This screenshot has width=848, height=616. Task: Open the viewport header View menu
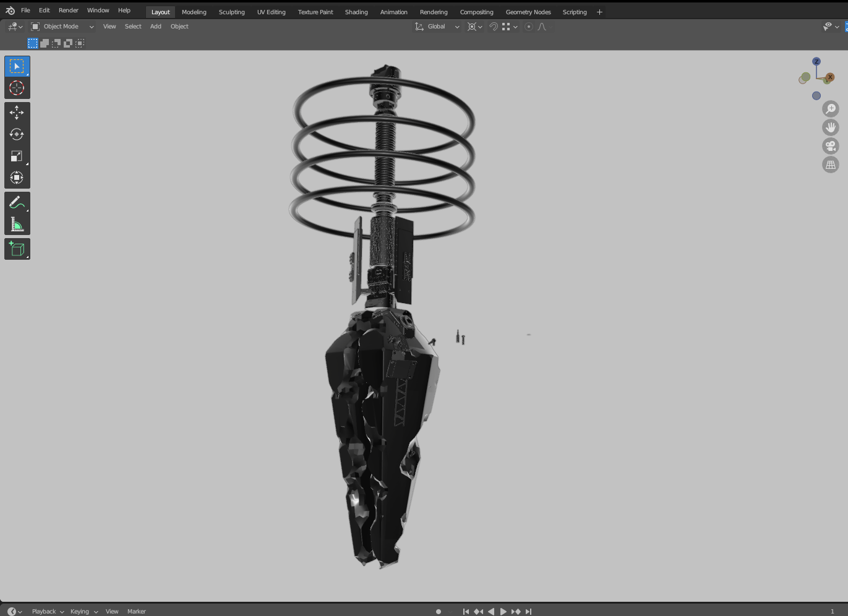pos(109,27)
